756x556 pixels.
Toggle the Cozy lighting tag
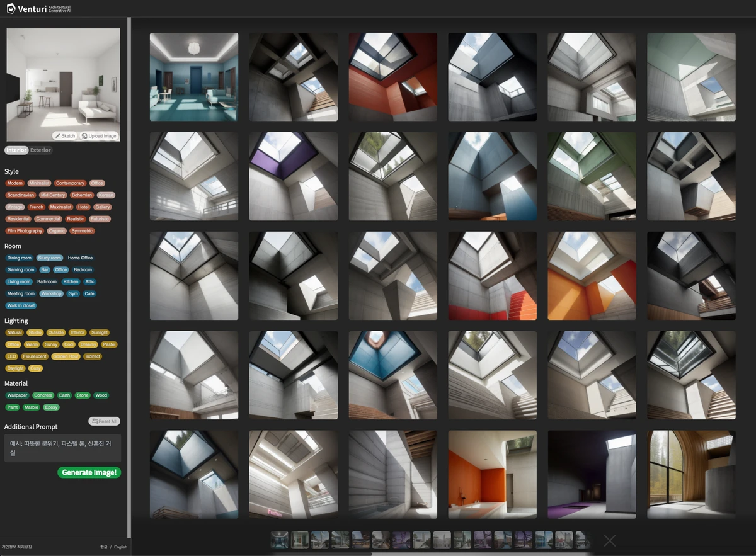coord(36,368)
